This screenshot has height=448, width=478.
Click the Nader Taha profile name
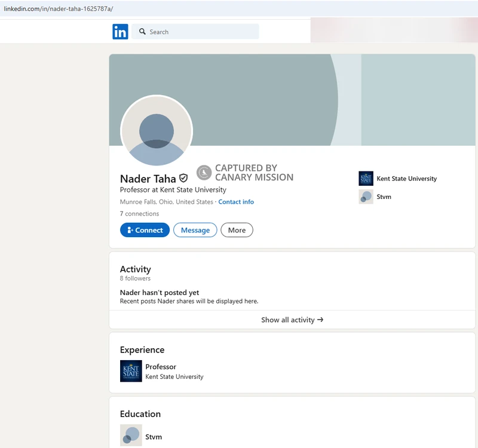tap(148, 179)
